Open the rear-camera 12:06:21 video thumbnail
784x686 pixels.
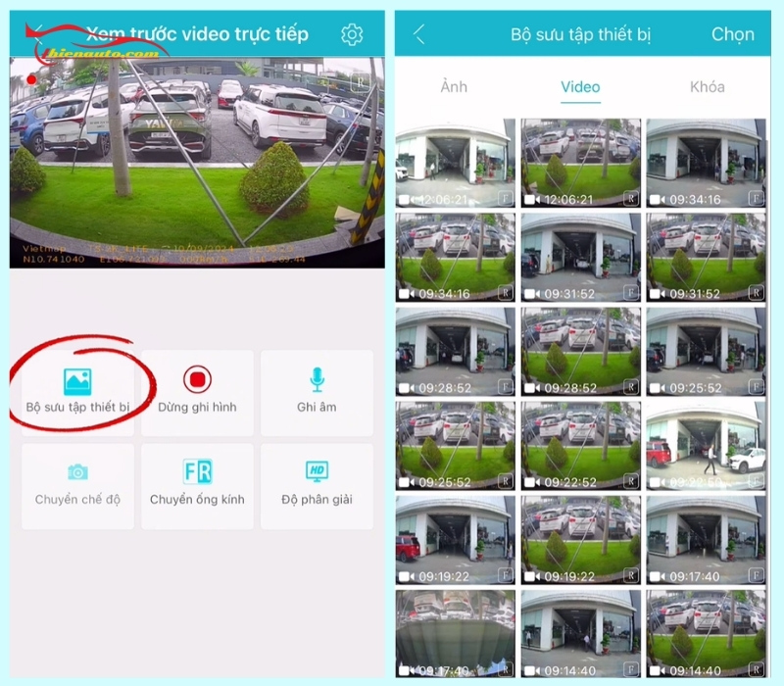coord(580,163)
